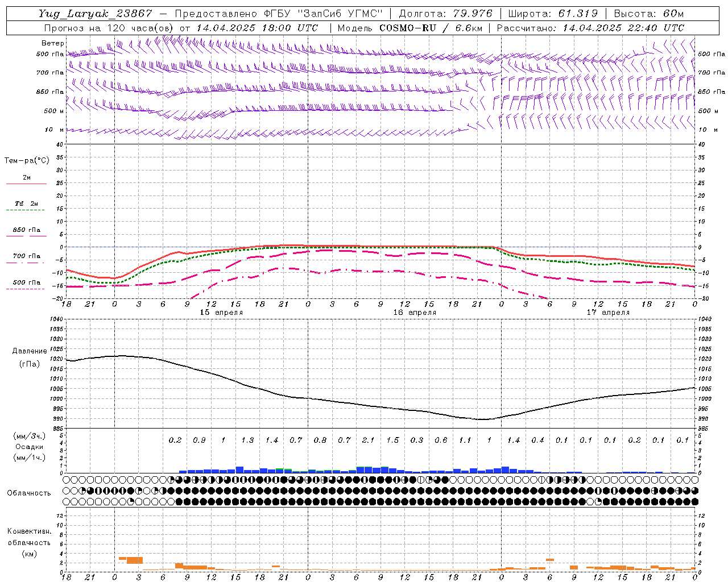This screenshot has height=582, width=728.
Task: Click the station title "Yug_Laryak_23867"
Action: (x=96, y=14)
